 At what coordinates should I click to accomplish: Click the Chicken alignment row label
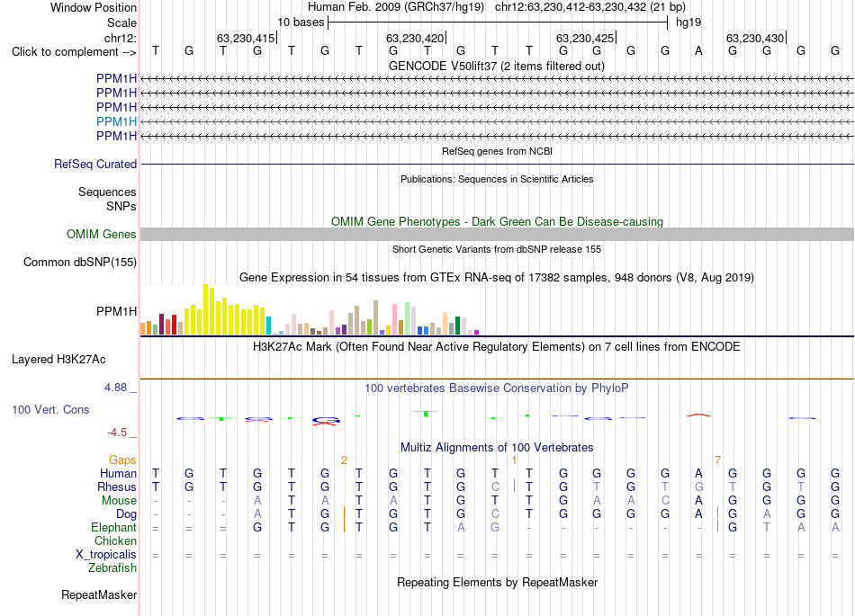point(115,540)
